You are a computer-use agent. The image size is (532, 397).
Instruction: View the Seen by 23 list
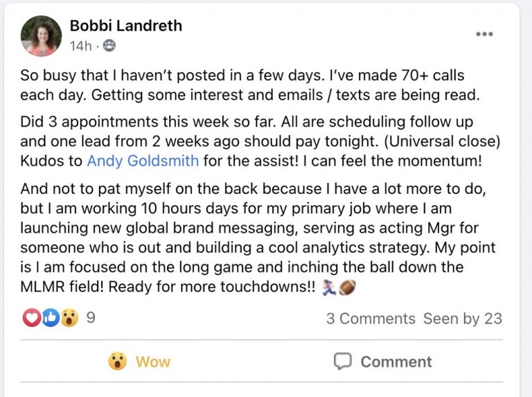click(x=463, y=319)
